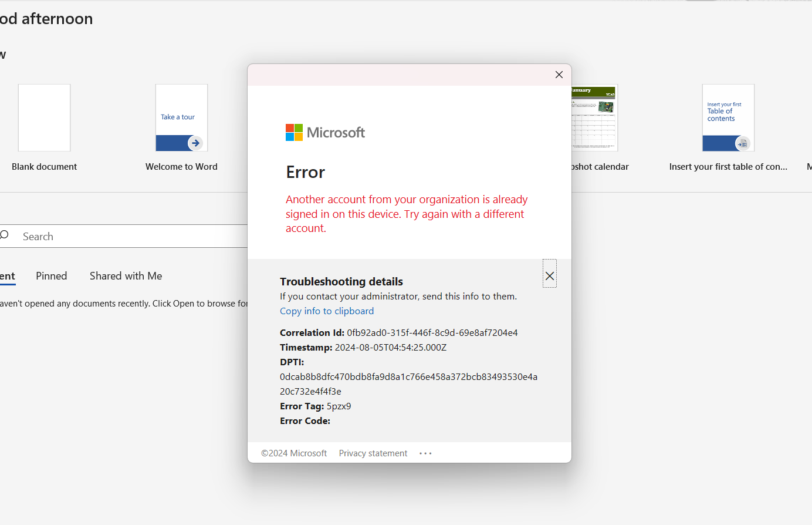Click the ©2024 Microsoft footer text
This screenshot has width=812, height=525.
tap(294, 453)
